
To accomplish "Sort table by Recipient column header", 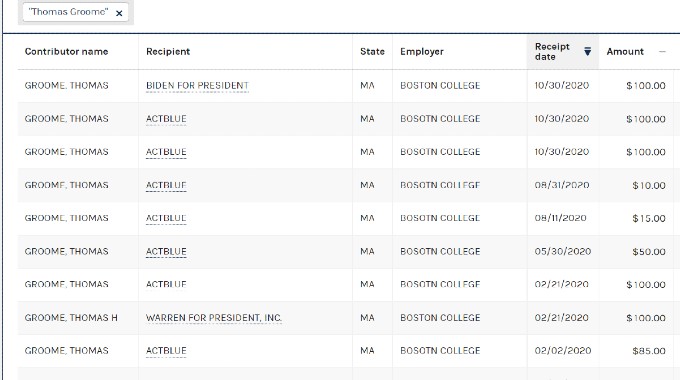I will click(x=168, y=52).
